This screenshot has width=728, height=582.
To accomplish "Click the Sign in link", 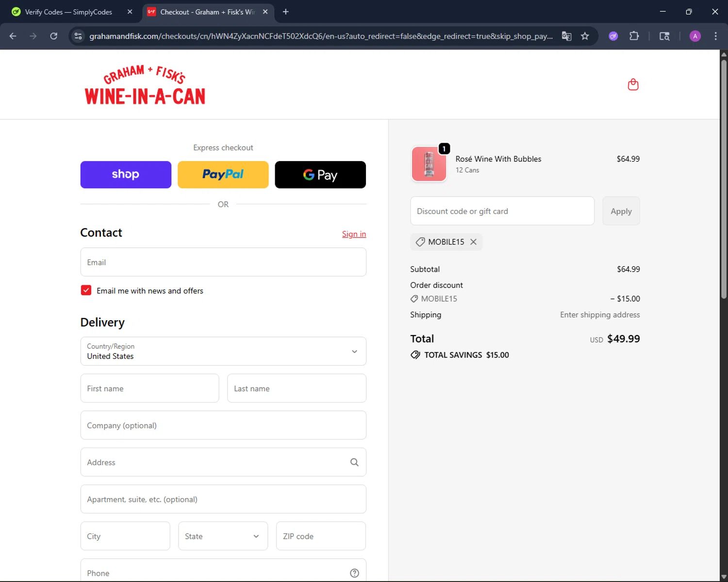I will tap(354, 234).
